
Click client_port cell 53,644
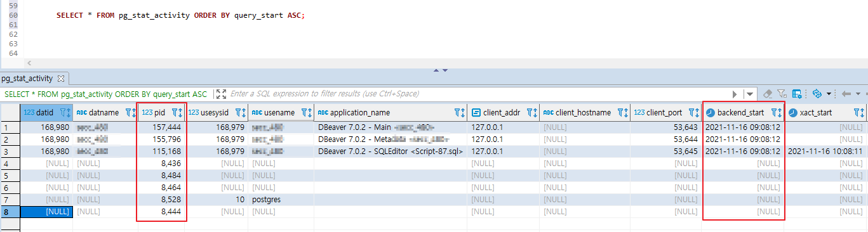point(666,139)
